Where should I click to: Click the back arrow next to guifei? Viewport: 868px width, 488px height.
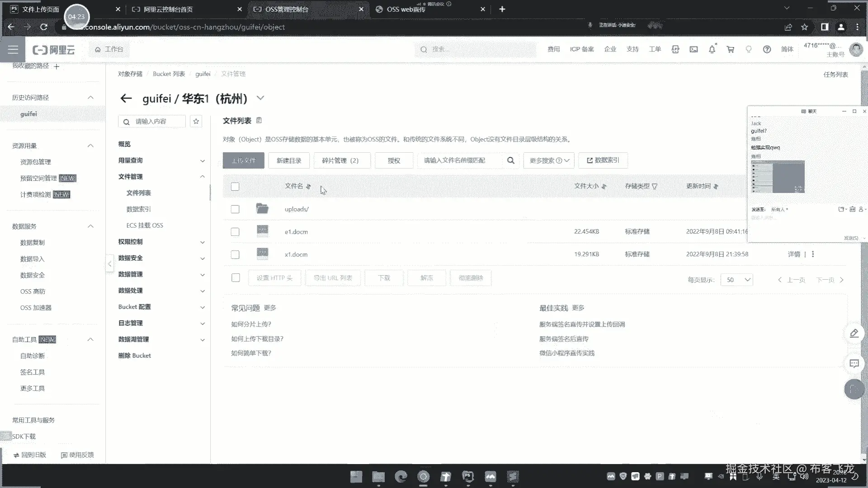tap(126, 99)
